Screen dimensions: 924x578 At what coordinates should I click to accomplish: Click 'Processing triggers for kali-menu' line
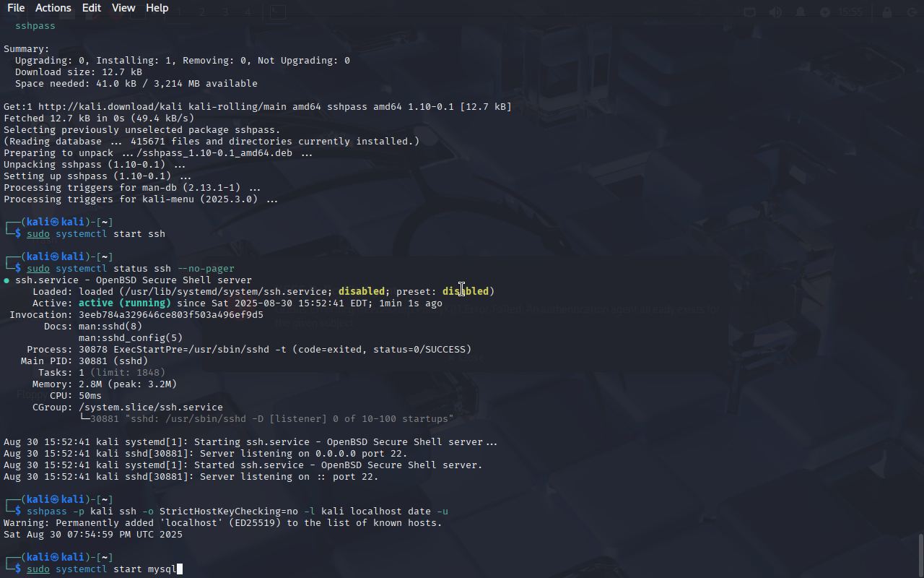(141, 199)
